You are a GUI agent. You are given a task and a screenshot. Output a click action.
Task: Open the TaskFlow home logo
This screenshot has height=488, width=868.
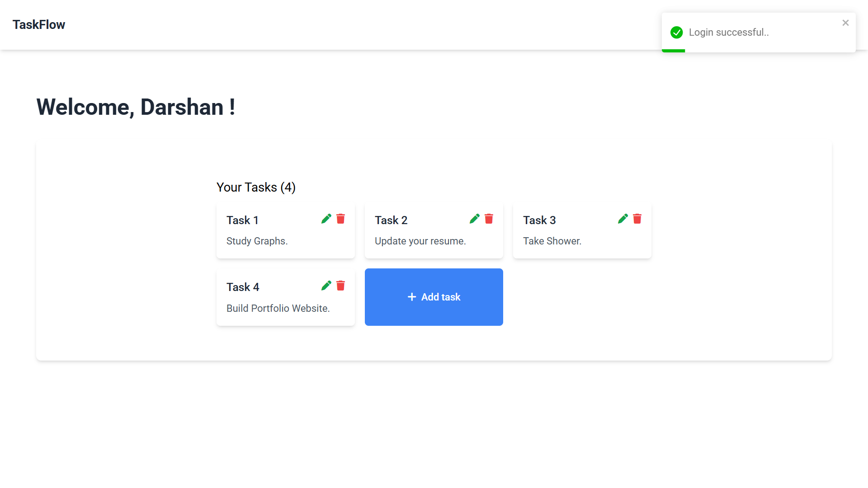(x=39, y=25)
